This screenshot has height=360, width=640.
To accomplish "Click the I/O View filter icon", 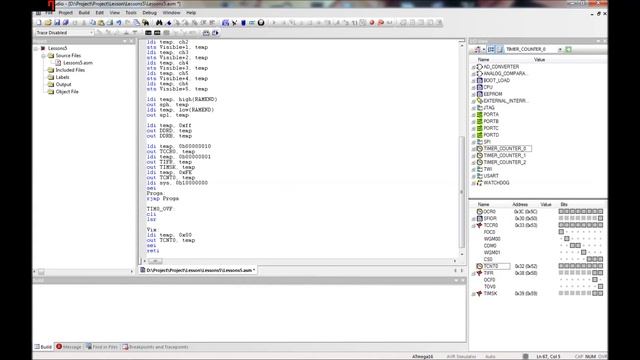I will [478, 49].
